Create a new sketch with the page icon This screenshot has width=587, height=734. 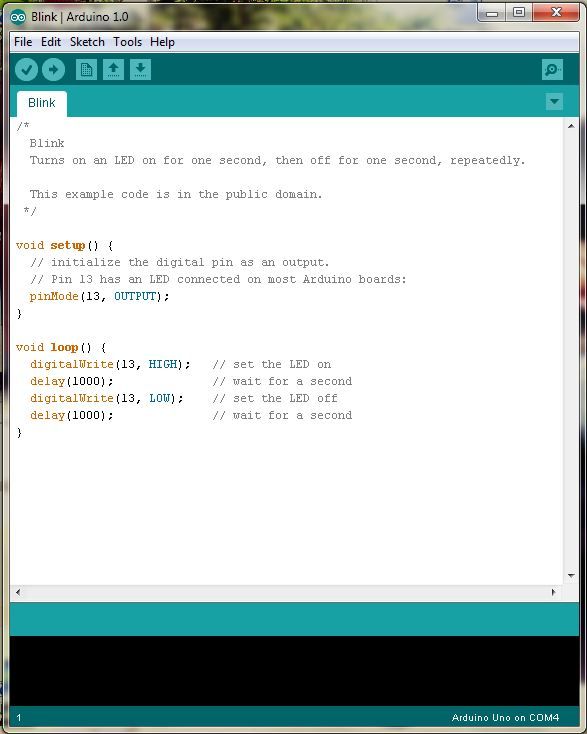tap(86, 70)
